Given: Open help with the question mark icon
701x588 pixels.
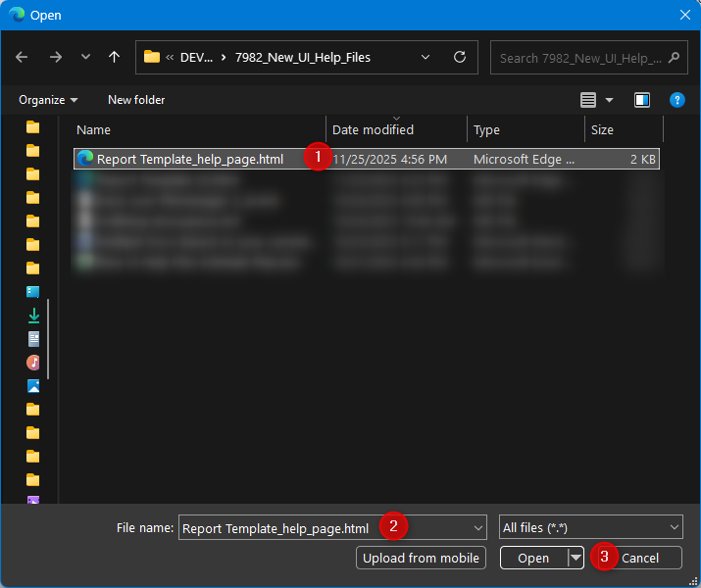Looking at the screenshot, I should click(676, 100).
